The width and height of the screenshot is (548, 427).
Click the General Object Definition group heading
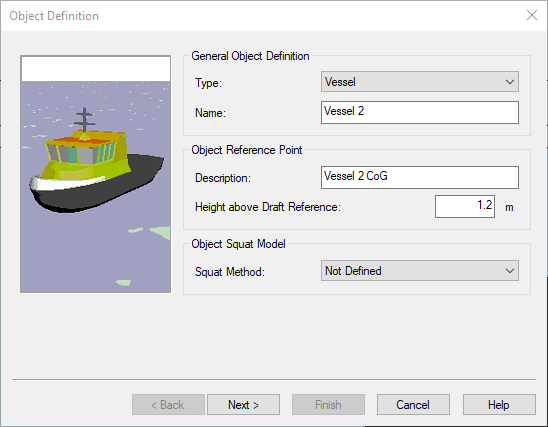click(250, 56)
